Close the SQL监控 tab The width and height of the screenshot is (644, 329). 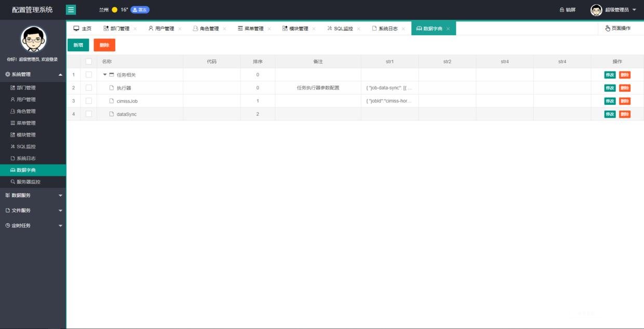(x=358, y=29)
